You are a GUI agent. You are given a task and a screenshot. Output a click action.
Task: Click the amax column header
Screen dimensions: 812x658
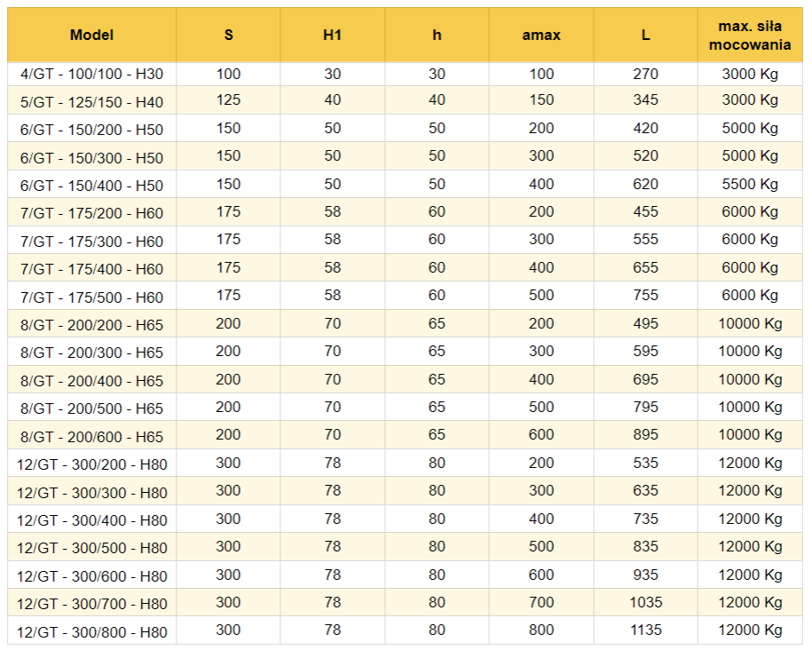(541, 36)
